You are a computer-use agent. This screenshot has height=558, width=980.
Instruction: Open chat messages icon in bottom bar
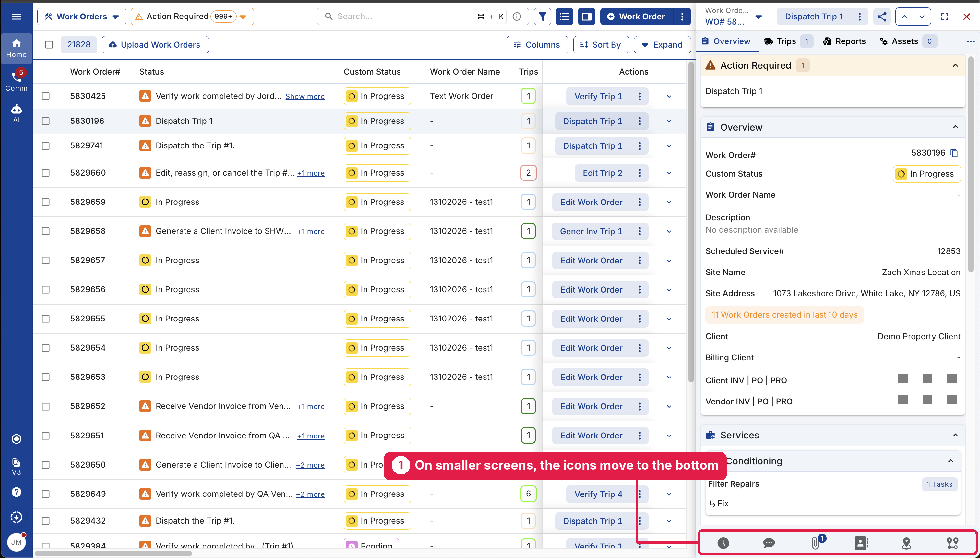[769, 543]
